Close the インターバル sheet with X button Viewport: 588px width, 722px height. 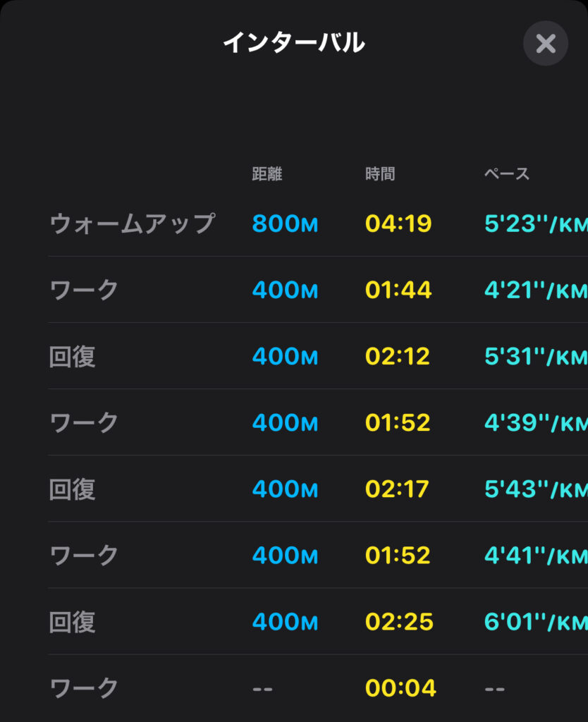545,44
